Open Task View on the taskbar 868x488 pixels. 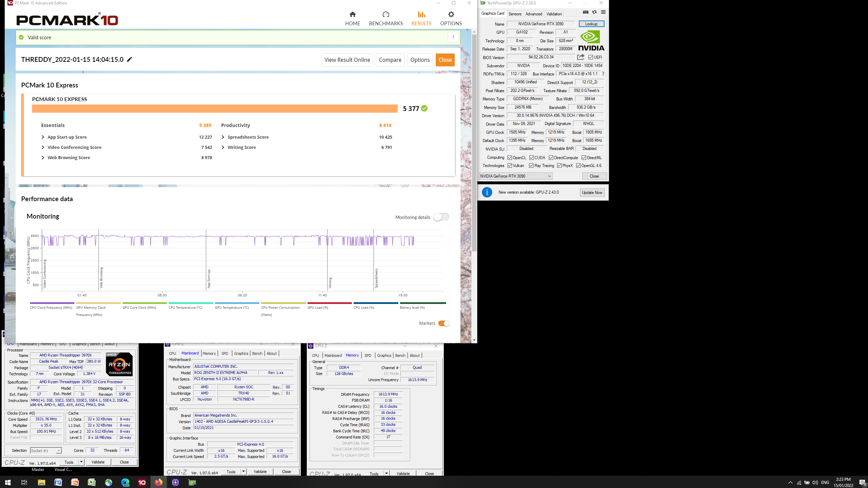click(24, 482)
